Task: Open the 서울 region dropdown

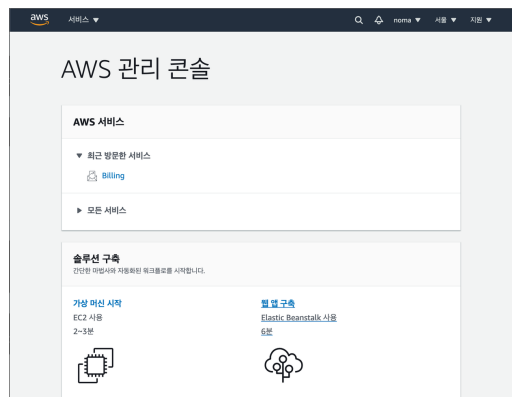Action: (445, 20)
